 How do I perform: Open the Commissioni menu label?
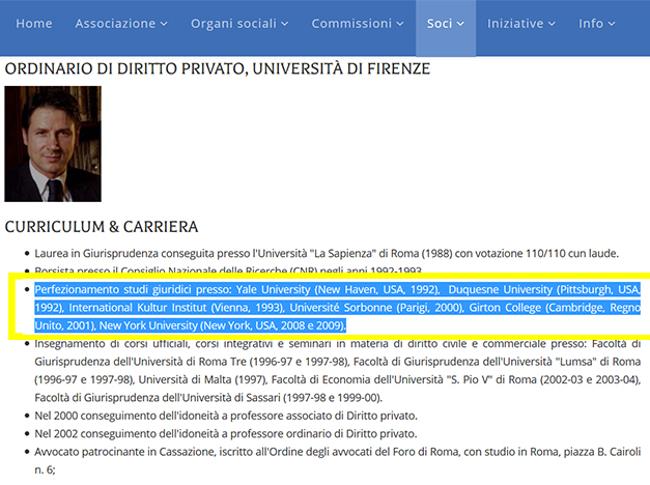click(x=351, y=23)
